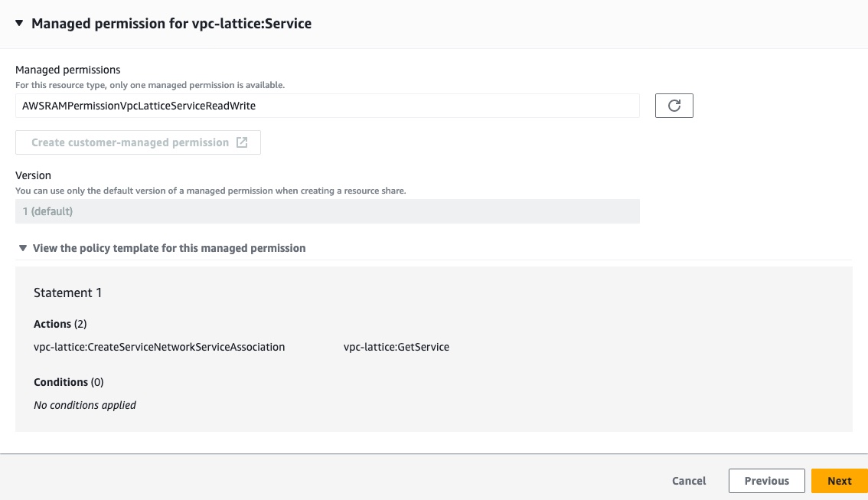The image size is (868, 500).
Task: Click the Statement 1 heading
Action: (67, 292)
